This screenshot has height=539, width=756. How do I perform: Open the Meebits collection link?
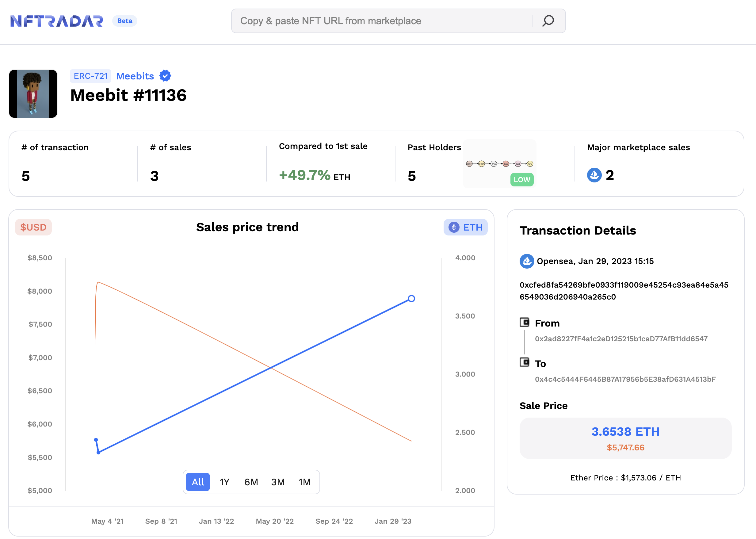click(x=135, y=76)
